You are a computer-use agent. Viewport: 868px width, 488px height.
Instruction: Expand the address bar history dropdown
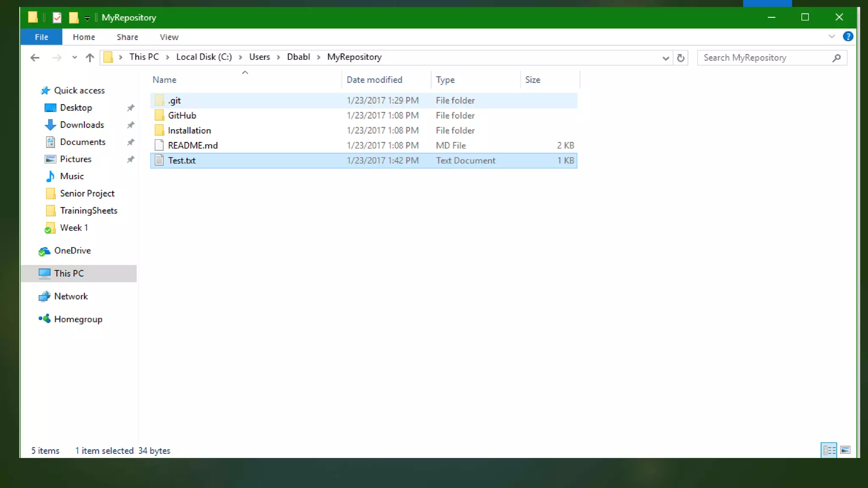[x=665, y=58]
